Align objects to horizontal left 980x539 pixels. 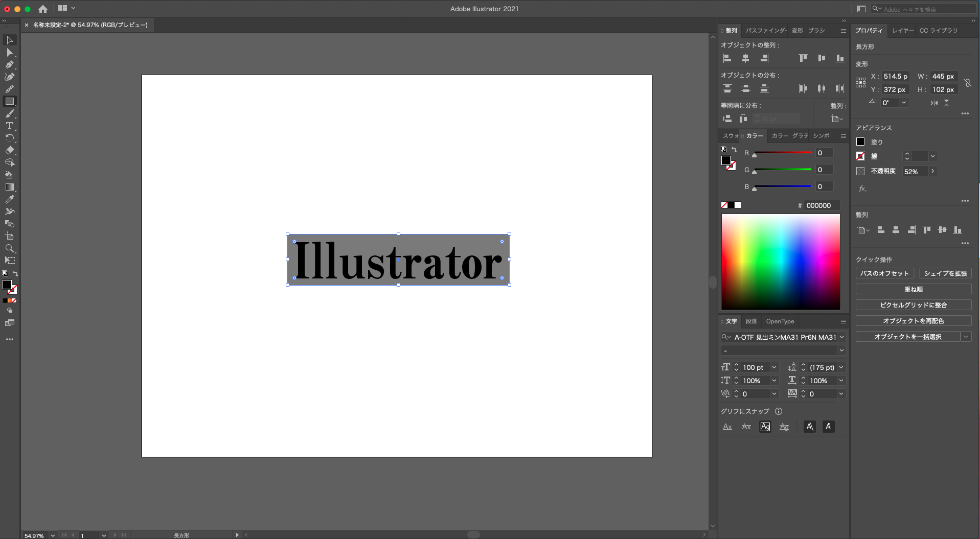(727, 58)
